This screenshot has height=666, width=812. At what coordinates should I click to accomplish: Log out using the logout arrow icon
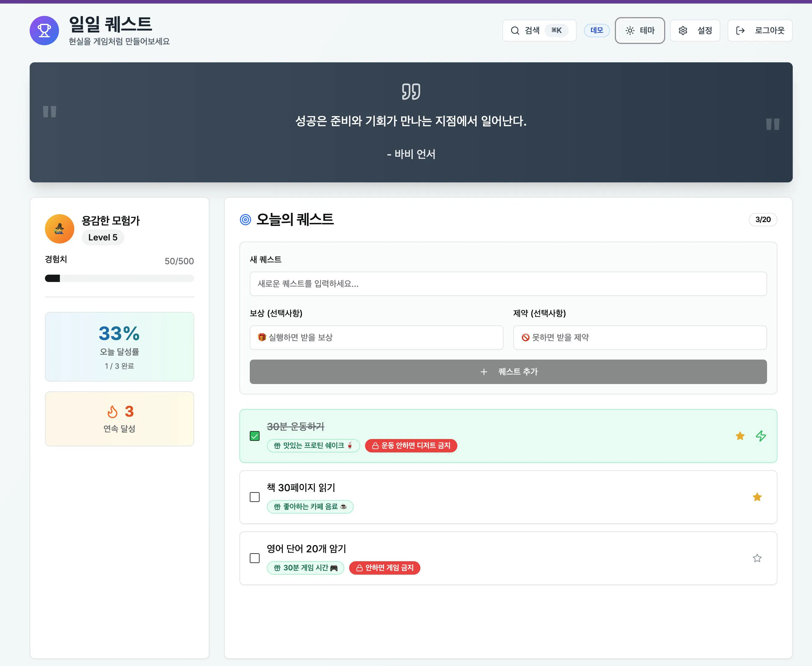(740, 31)
